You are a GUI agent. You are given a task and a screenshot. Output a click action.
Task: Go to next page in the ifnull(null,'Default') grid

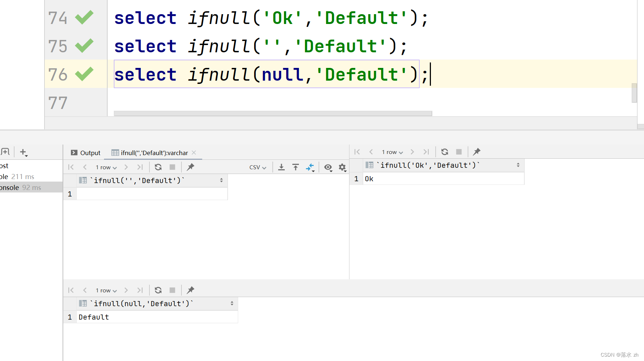pyautogui.click(x=126, y=290)
